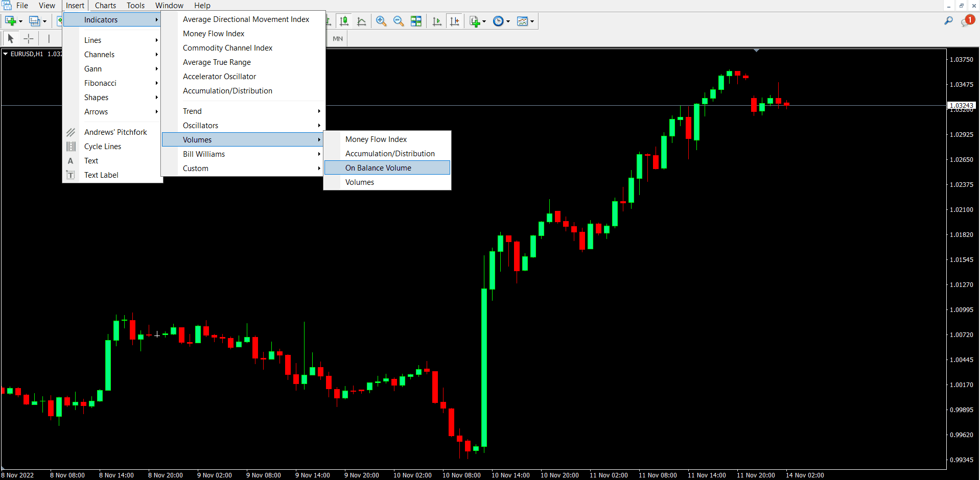Click the Tile Windows icon

(x=416, y=21)
